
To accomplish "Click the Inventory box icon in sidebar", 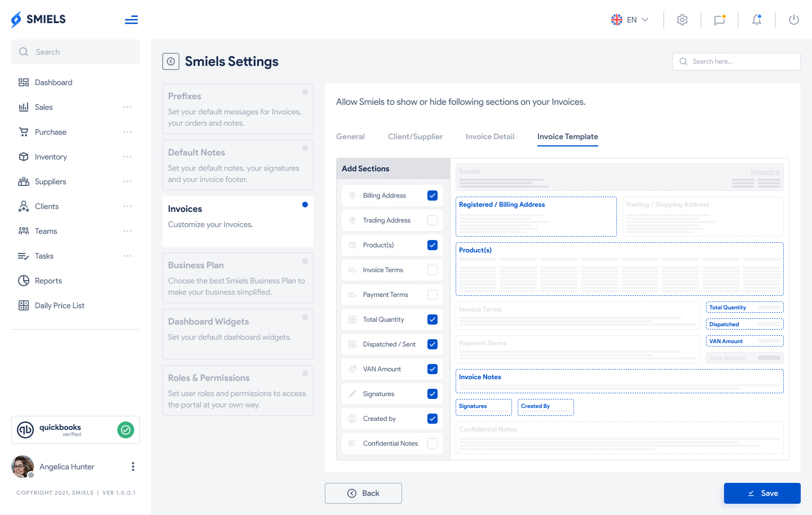I will [x=24, y=157].
